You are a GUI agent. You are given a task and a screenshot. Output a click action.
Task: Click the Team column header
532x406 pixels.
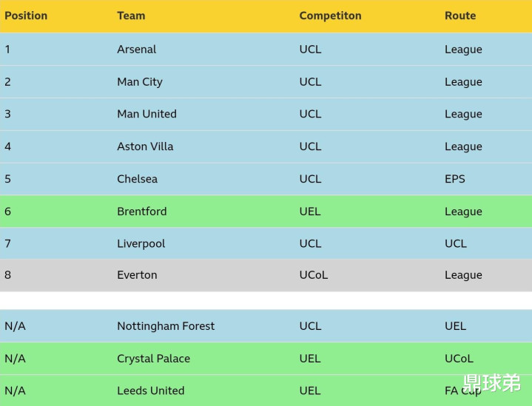131,16
